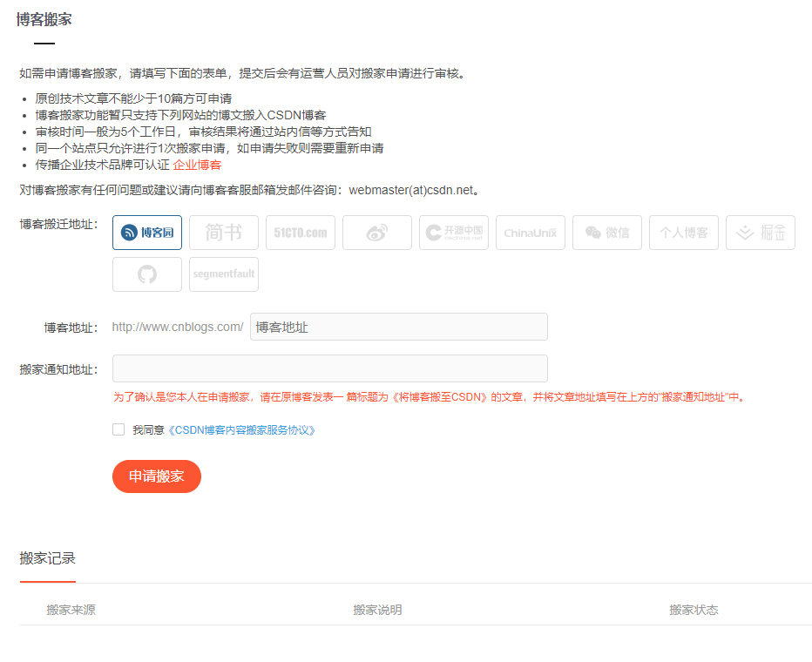Check the agreement checkbox before applying

tap(118, 429)
